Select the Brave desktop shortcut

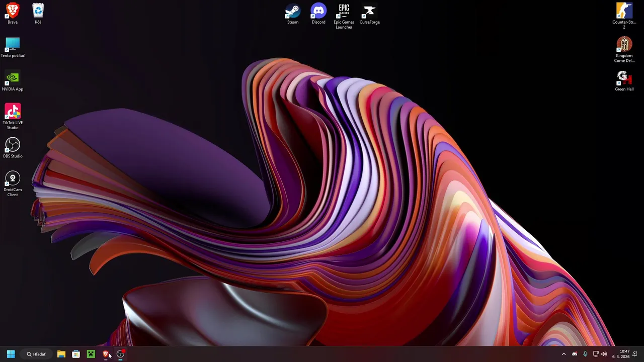click(13, 14)
